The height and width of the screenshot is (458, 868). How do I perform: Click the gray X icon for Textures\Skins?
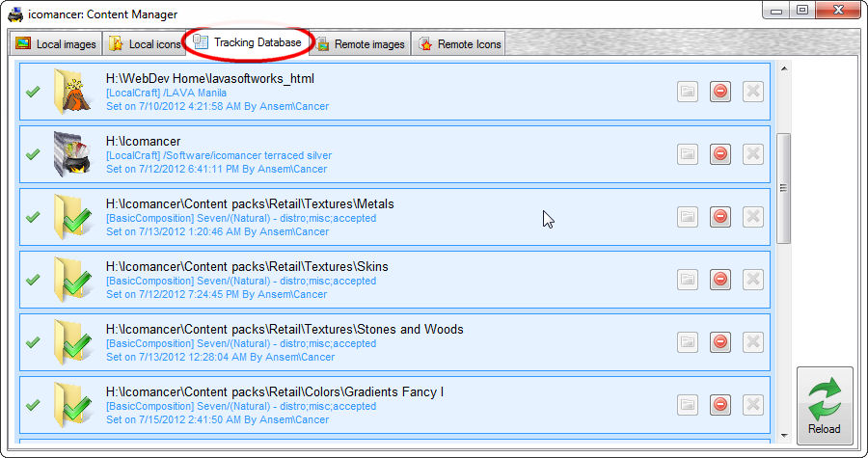753,280
